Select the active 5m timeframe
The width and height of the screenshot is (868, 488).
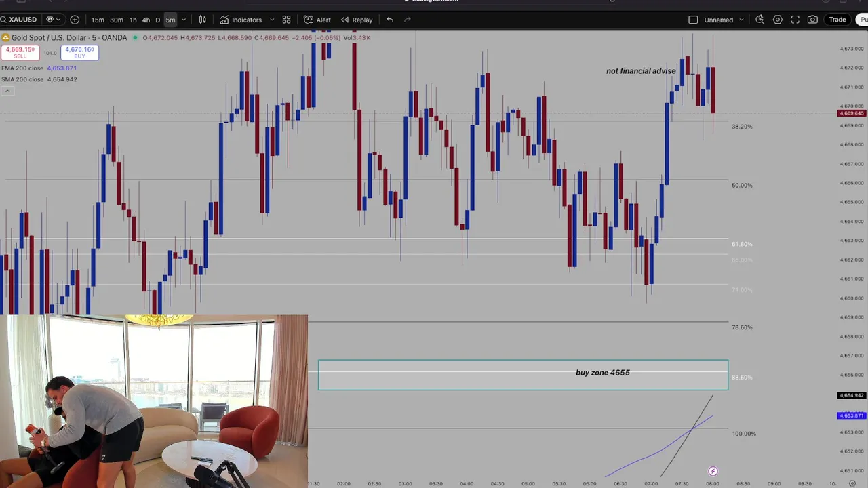coord(170,20)
